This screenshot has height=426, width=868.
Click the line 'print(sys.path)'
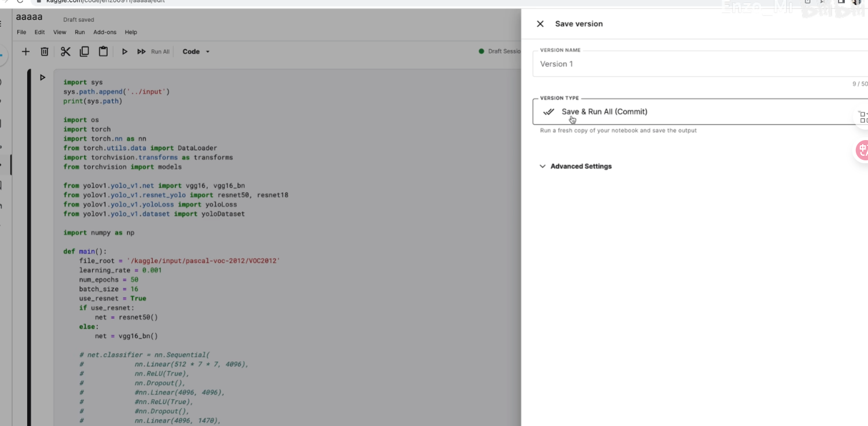(93, 101)
